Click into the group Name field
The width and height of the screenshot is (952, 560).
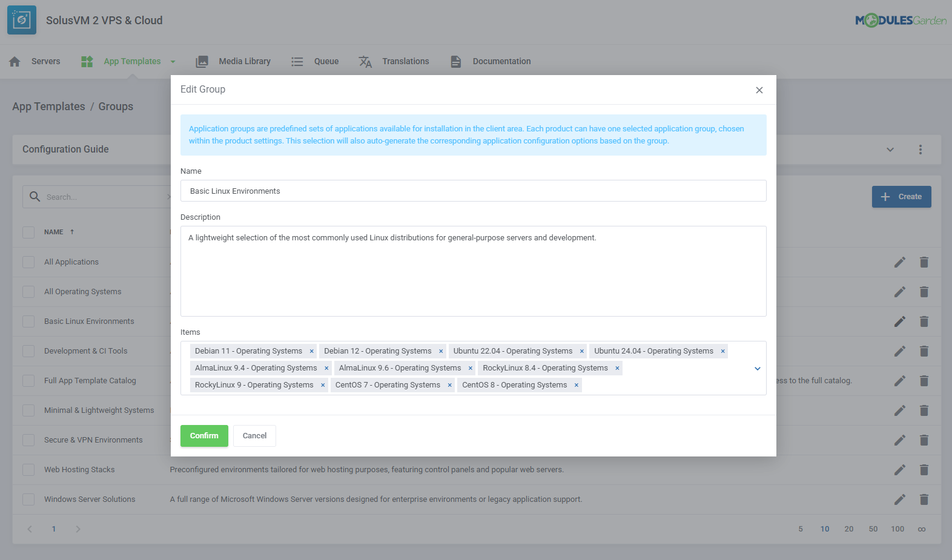[473, 191]
